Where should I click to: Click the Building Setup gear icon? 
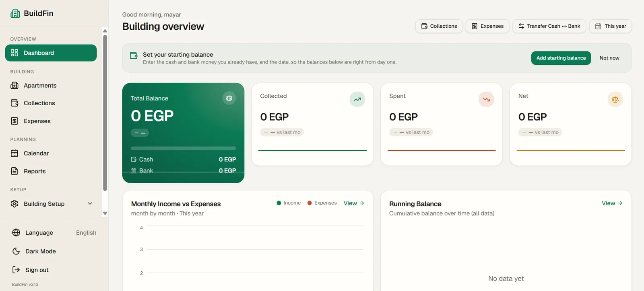point(14,204)
